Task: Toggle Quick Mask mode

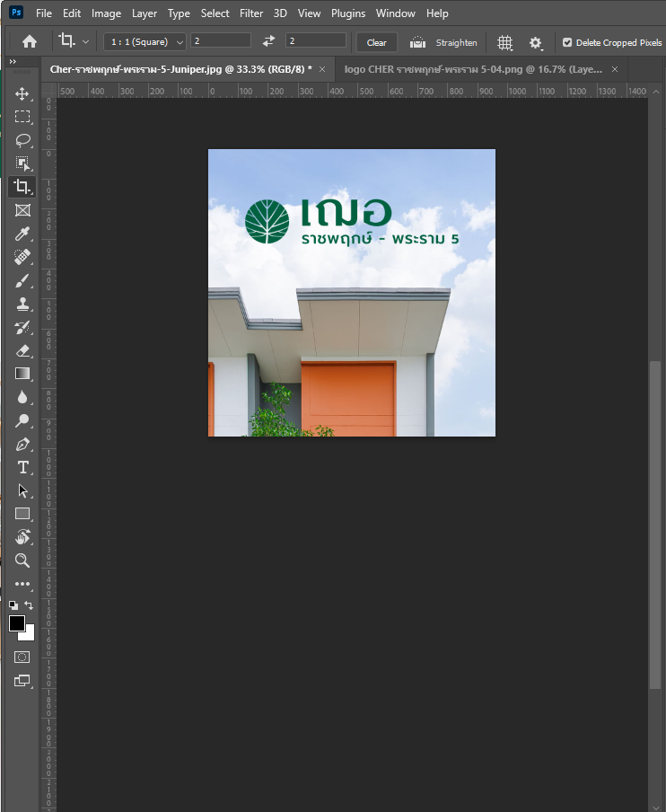Action: click(x=22, y=657)
